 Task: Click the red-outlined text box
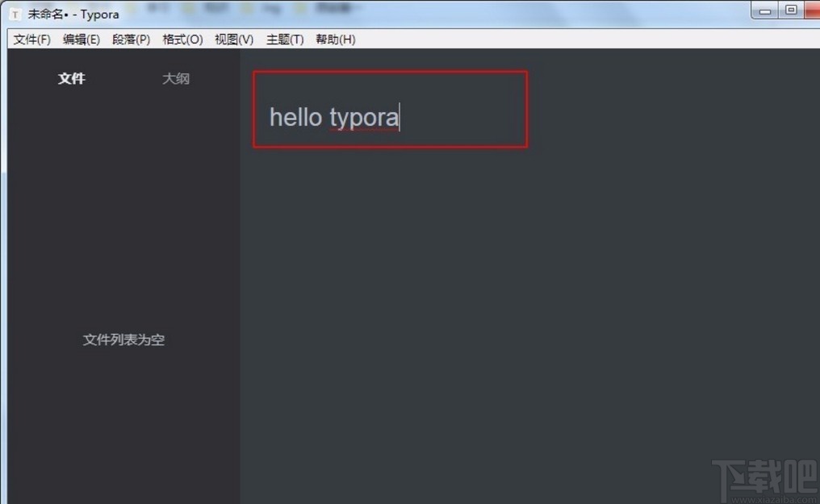tap(390, 109)
